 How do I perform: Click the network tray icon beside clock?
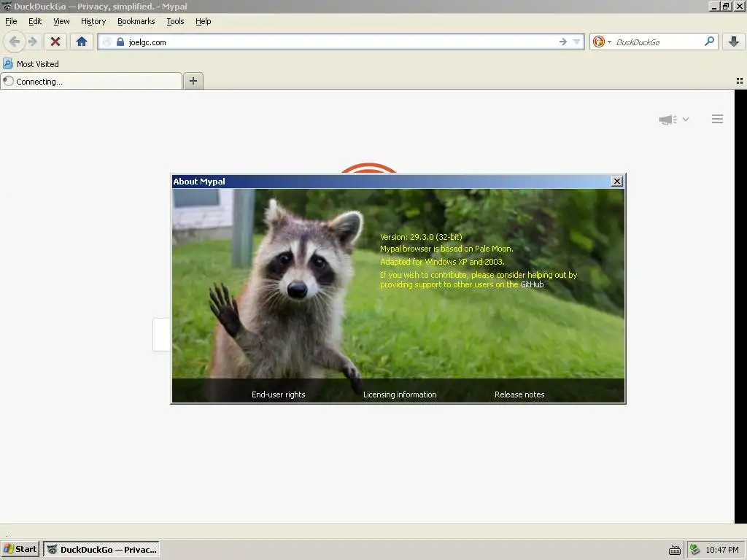click(694, 550)
